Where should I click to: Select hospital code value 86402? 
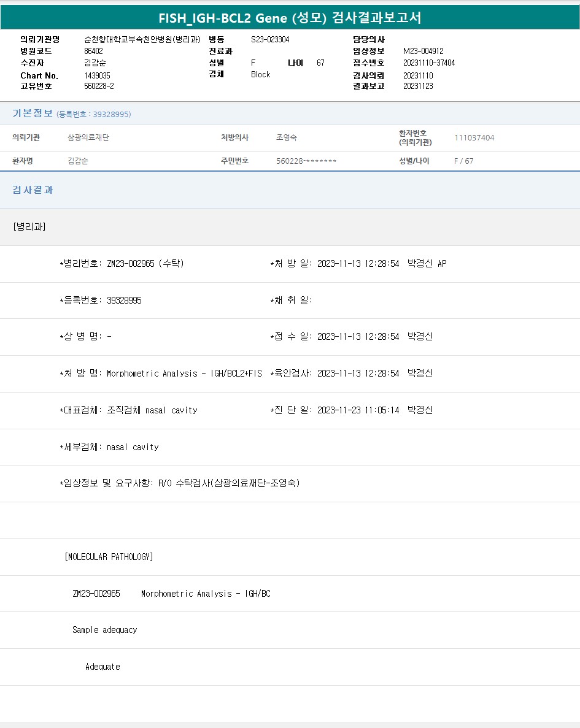tap(93, 52)
